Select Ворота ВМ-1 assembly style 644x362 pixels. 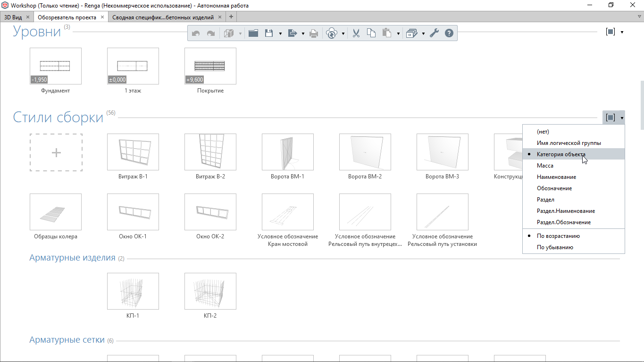pos(288,152)
